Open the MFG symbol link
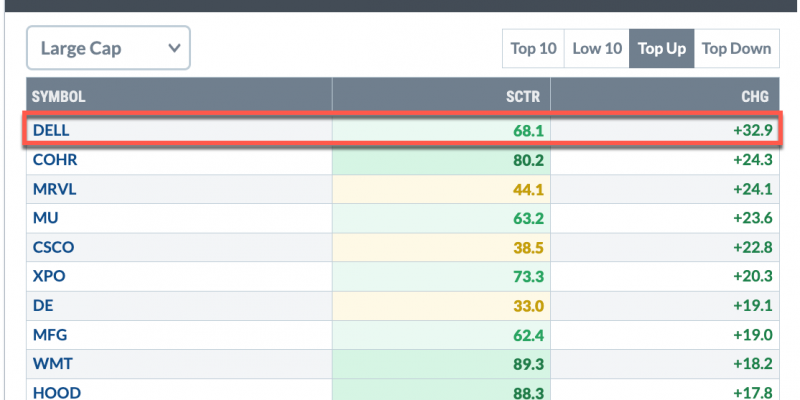 coord(50,335)
